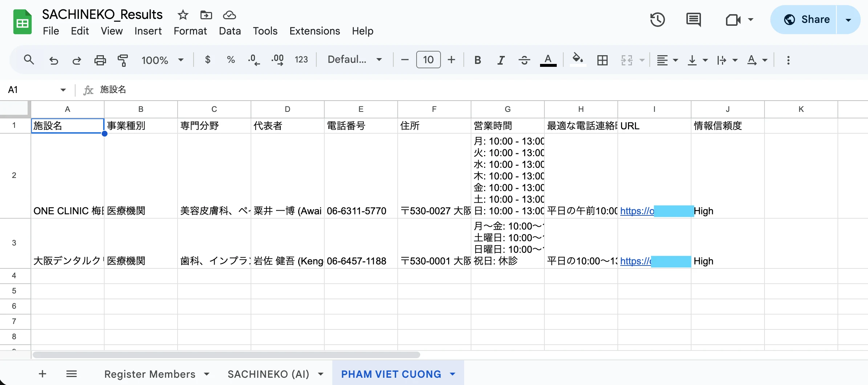Open version history clock icon
This screenshot has height=385, width=868.
point(657,20)
